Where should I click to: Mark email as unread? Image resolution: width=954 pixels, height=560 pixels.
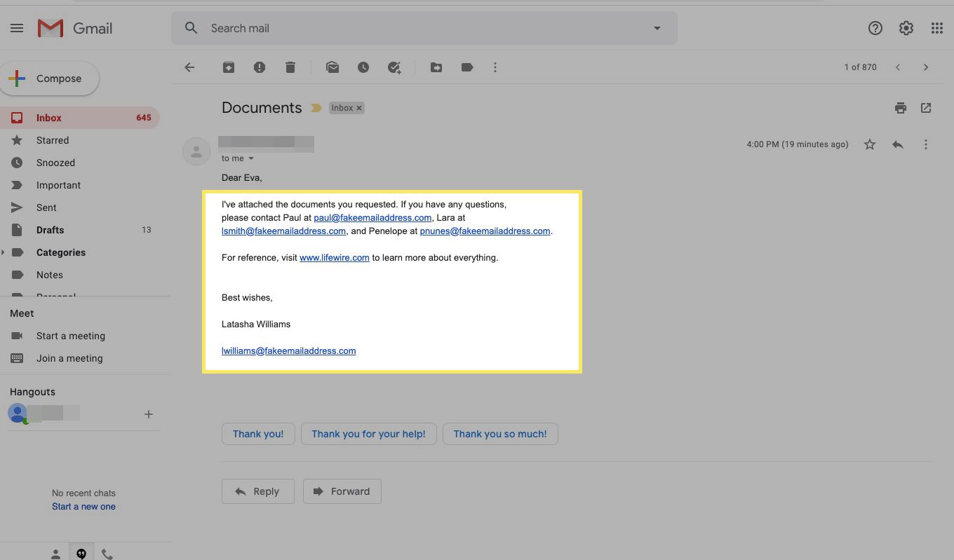332,67
